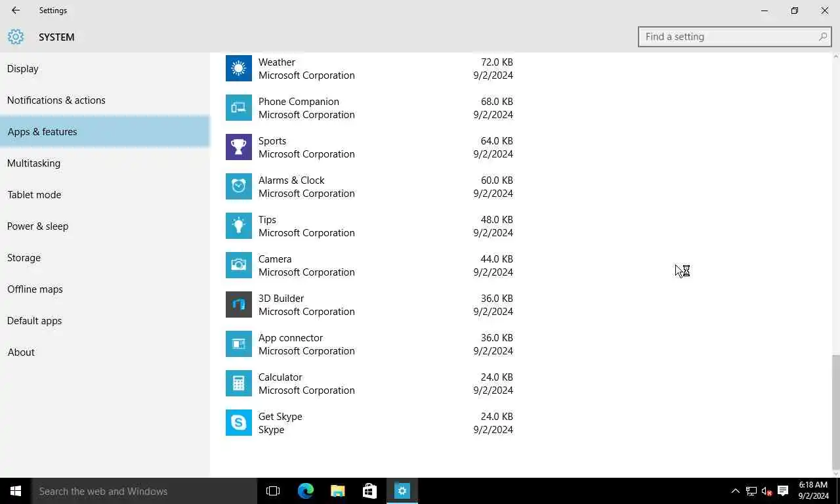Open File Explorer from taskbar

point(338,491)
